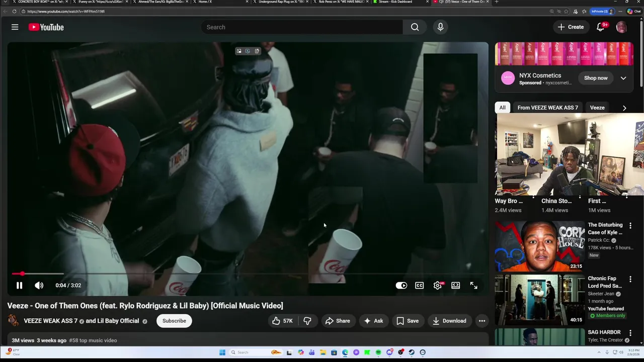Open player settings gear
This screenshot has height=362, width=644.
click(x=438, y=285)
